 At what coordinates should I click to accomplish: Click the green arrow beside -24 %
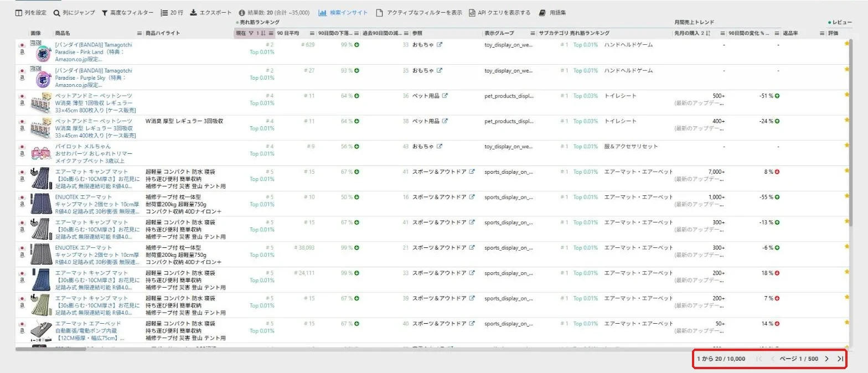[x=777, y=121]
